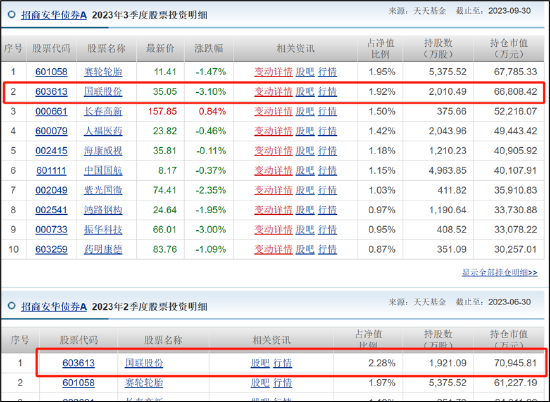Open 紫光国微 stock name link
Screen dimensions: 550x402
[103, 190]
